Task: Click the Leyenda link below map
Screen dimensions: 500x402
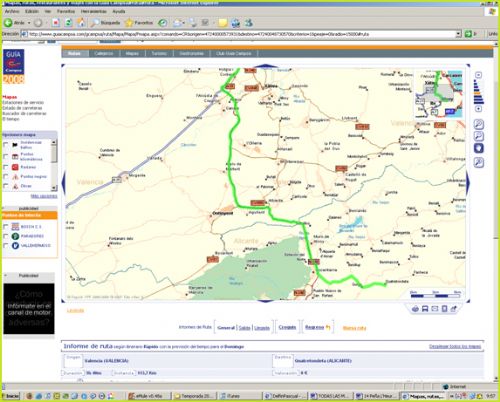Action: [75, 311]
